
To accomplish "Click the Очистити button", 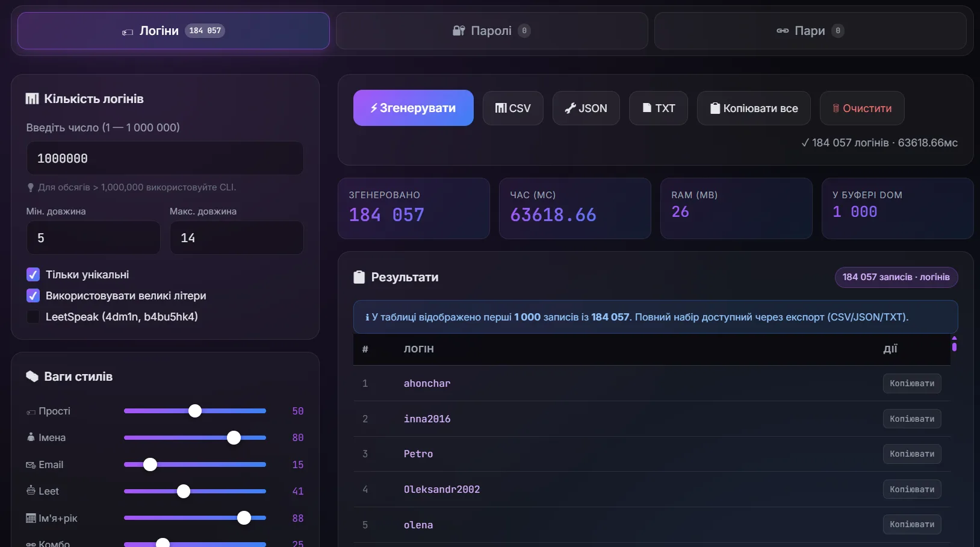I will tap(862, 108).
